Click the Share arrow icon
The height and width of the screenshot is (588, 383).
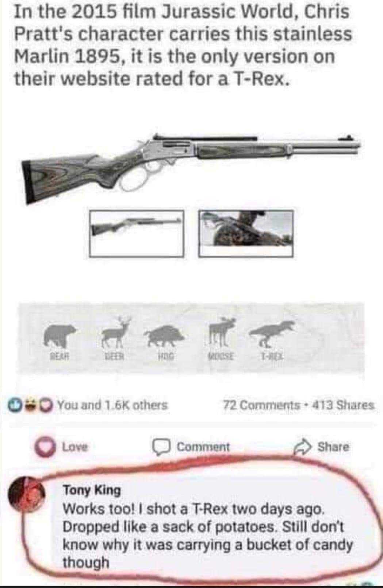click(303, 447)
